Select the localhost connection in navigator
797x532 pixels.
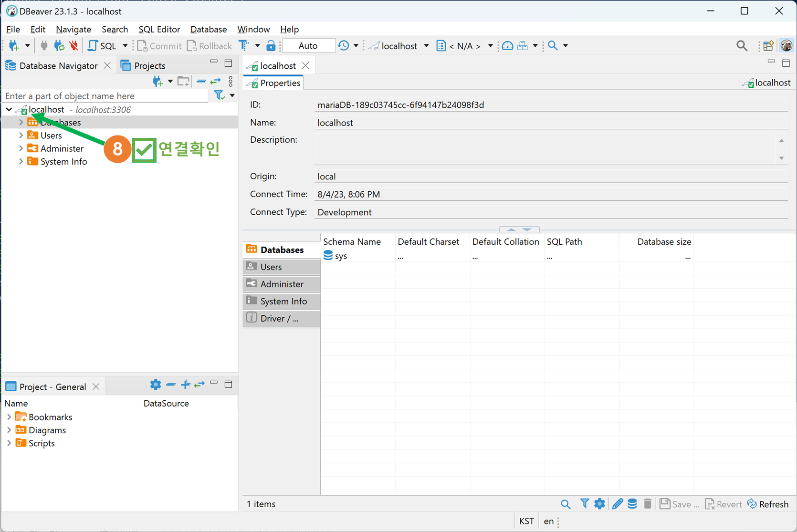(x=46, y=109)
